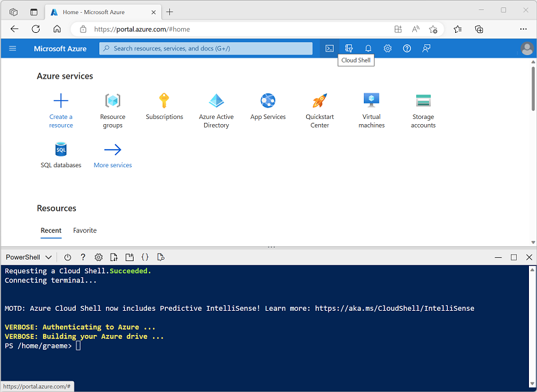Open Azure portal settings gear

387,48
